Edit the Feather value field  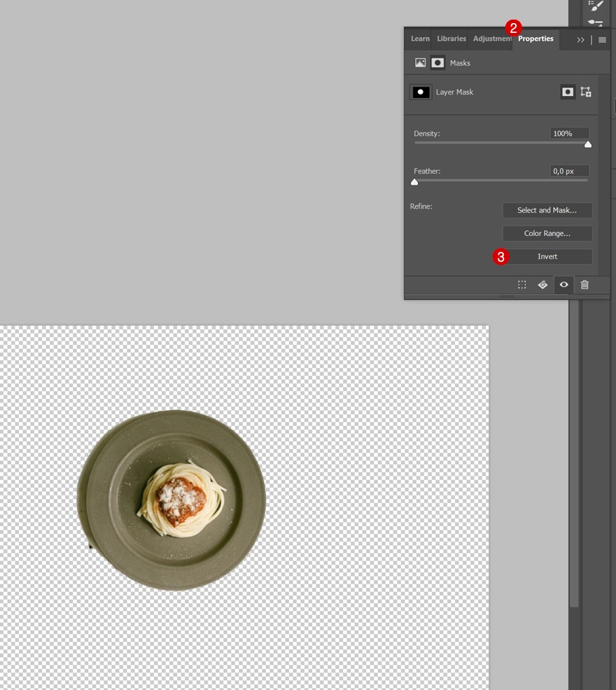point(569,171)
